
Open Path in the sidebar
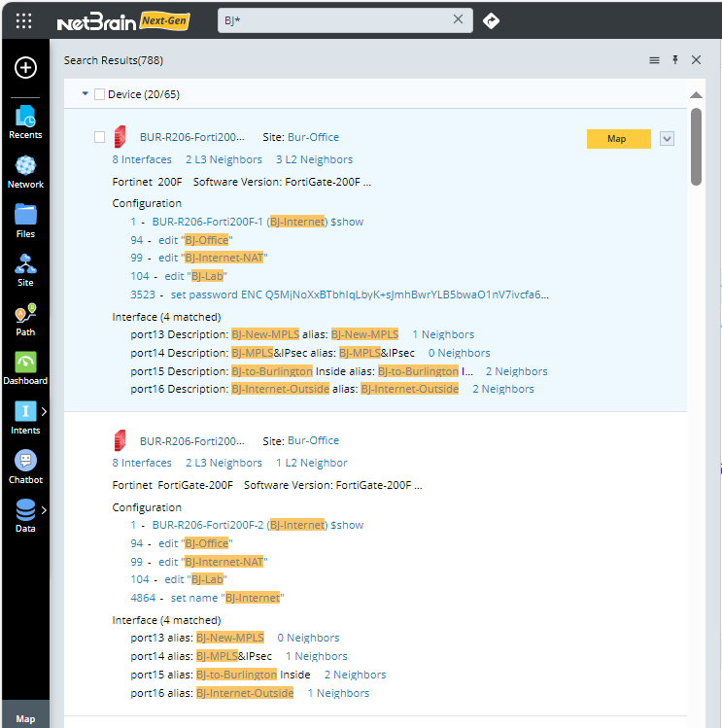(x=25, y=320)
